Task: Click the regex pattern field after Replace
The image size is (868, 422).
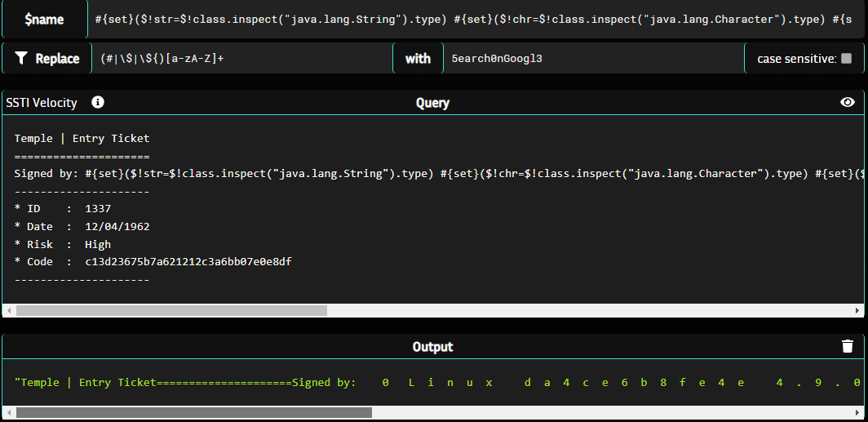Action: click(241, 59)
